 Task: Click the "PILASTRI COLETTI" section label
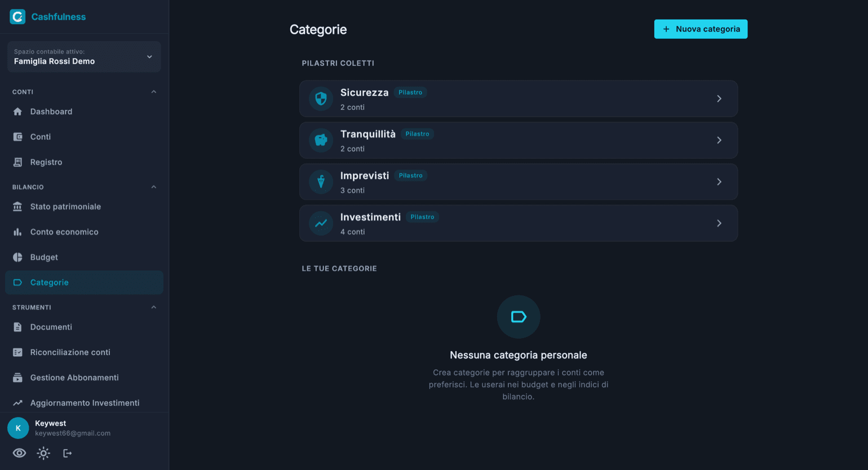(338, 63)
